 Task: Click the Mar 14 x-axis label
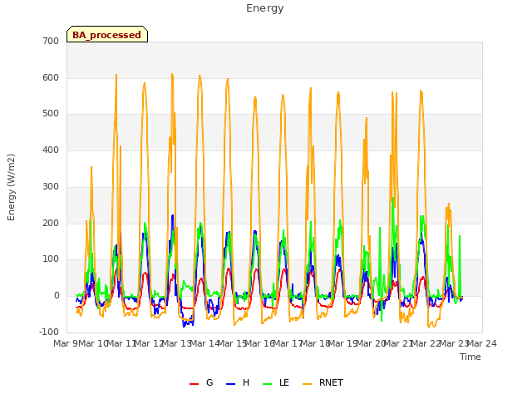tap(204, 343)
